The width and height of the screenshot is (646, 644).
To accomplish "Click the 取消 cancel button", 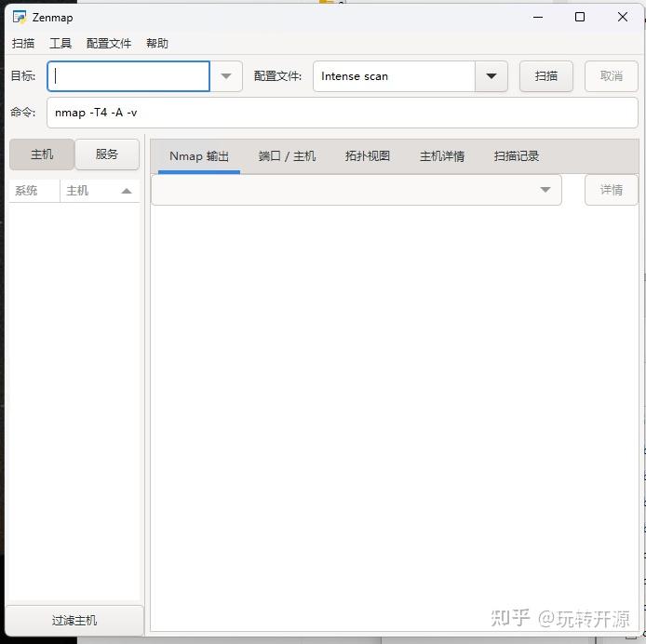I will coord(611,76).
